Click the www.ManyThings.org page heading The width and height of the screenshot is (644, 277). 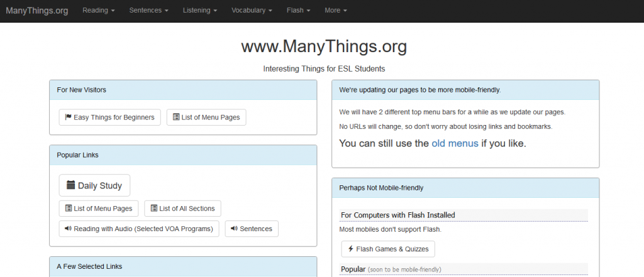tap(324, 46)
